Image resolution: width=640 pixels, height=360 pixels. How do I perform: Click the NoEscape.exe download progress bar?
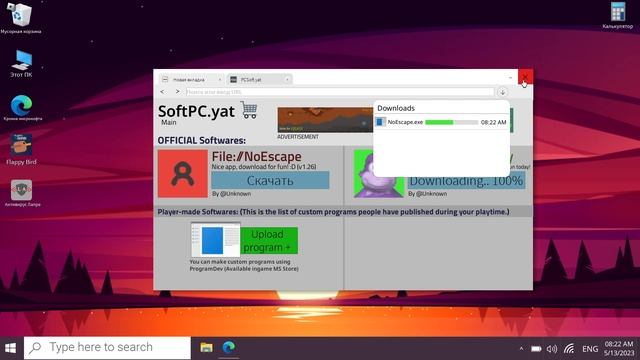451,122
